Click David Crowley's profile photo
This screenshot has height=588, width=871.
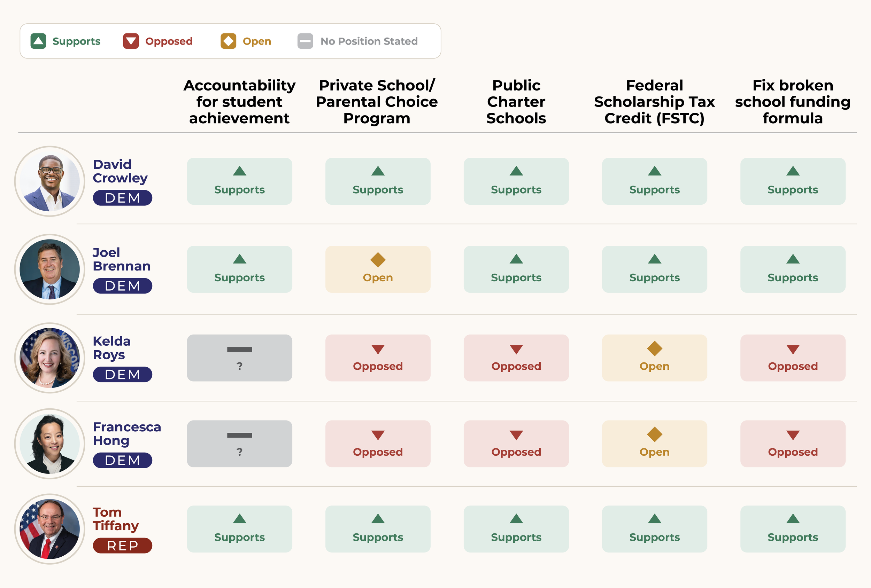click(x=50, y=181)
